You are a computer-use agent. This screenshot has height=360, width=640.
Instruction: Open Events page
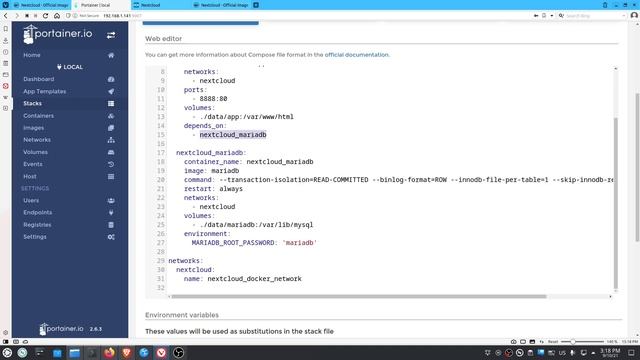(x=33, y=164)
